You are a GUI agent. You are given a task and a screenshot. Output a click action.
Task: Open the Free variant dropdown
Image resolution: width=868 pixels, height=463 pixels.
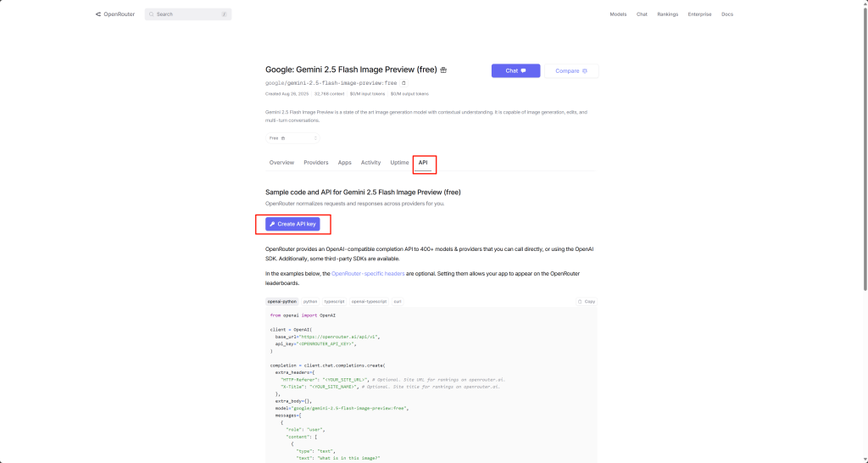(x=292, y=137)
